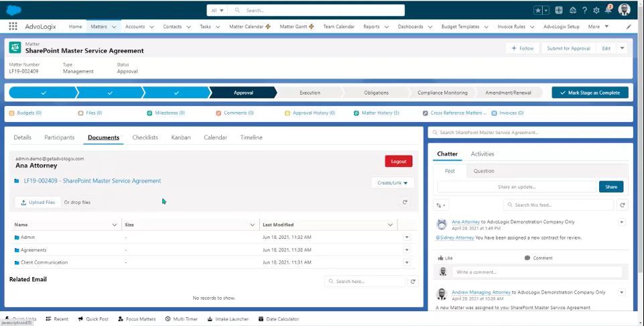The width and height of the screenshot is (644, 326).
Task: Open the Agreements folder
Action: [34, 250]
